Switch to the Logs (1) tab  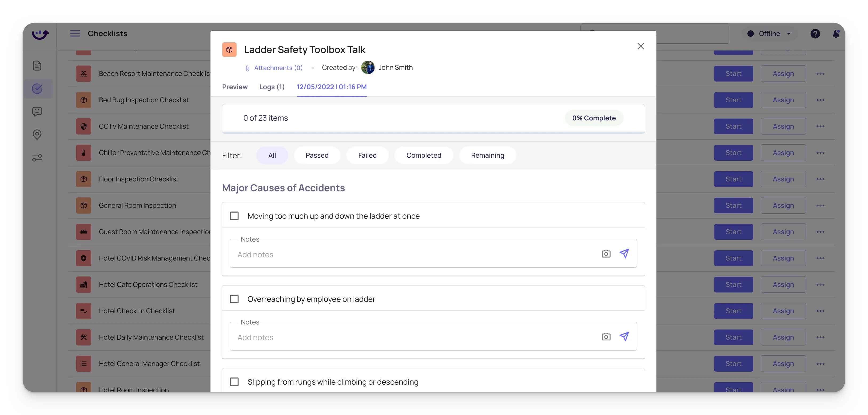click(272, 87)
